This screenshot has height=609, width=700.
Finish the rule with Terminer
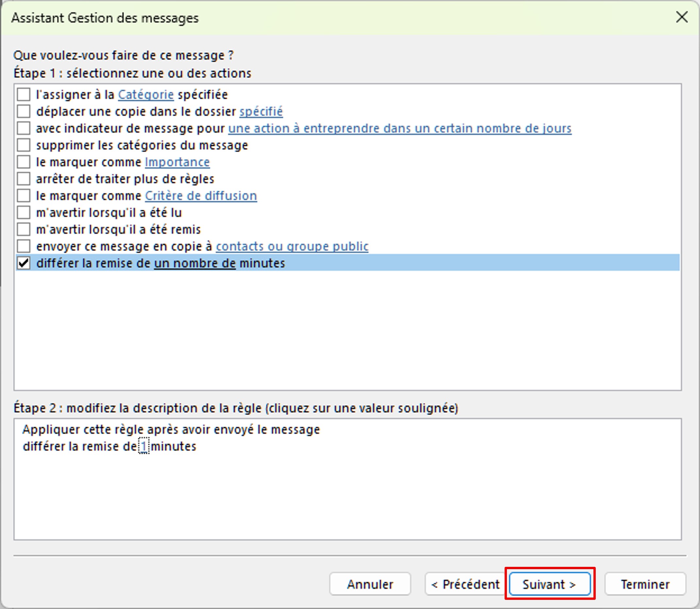pyautogui.click(x=645, y=584)
